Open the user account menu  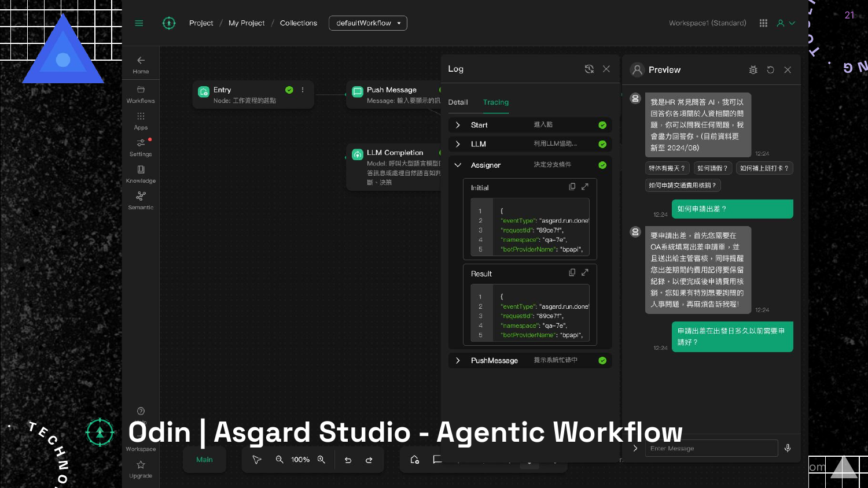pyautogui.click(x=786, y=23)
